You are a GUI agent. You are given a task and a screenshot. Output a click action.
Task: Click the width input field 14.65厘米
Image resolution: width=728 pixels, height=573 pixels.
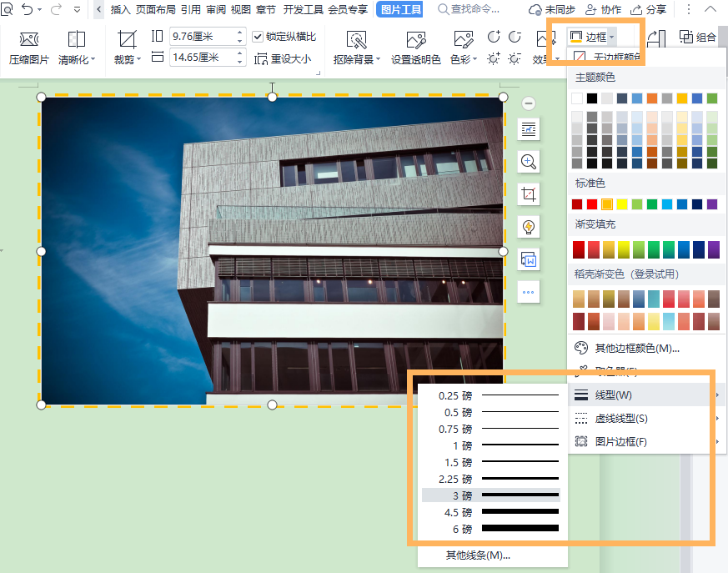coord(203,58)
